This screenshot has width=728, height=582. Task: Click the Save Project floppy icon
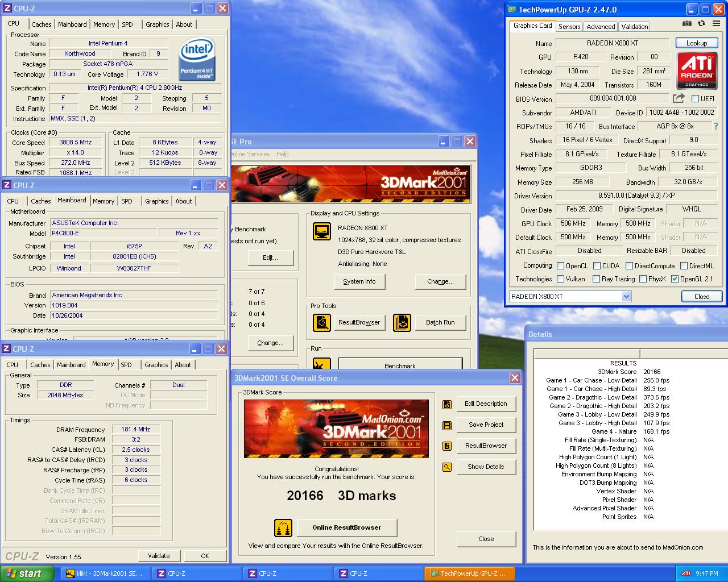(x=447, y=425)
